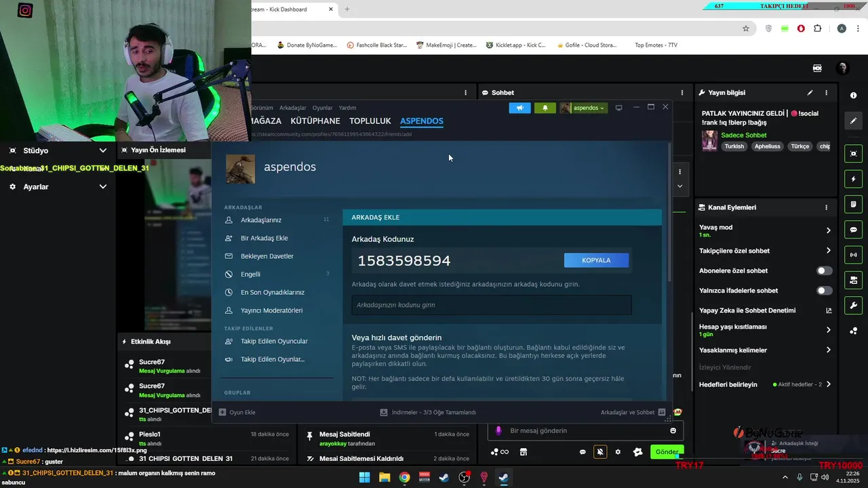Click the microphone icon in chat input
868x488 pixels.
[498, 430]
